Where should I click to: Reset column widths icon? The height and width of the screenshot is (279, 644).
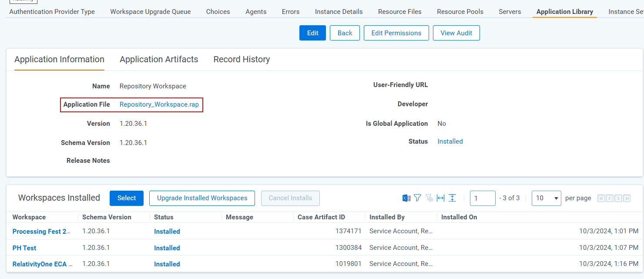point(440,198)
